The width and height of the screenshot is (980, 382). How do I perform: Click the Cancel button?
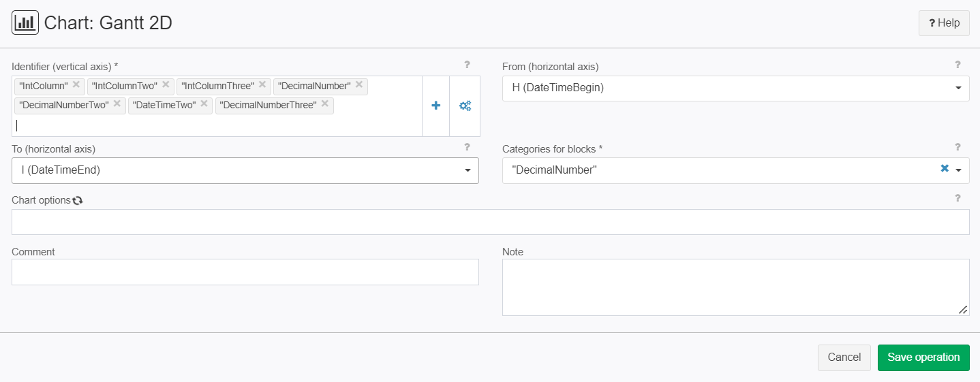coord(844,357)
